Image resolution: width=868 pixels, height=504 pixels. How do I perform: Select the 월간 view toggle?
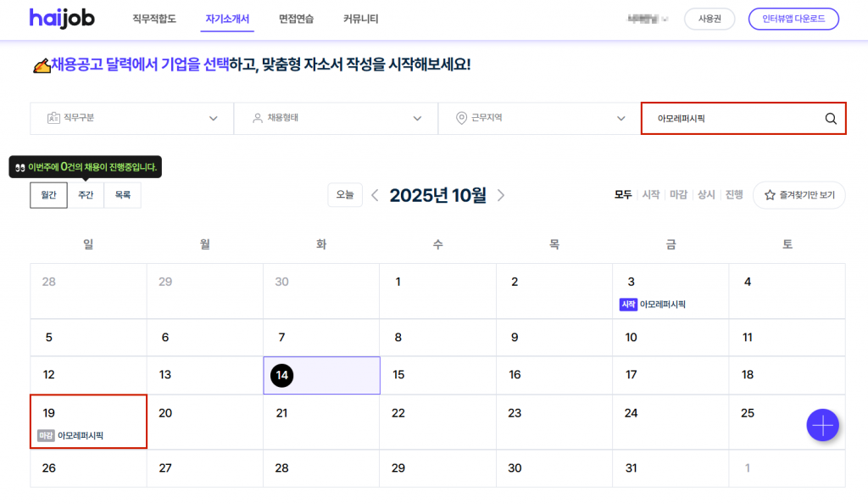[x=48, y=195]
